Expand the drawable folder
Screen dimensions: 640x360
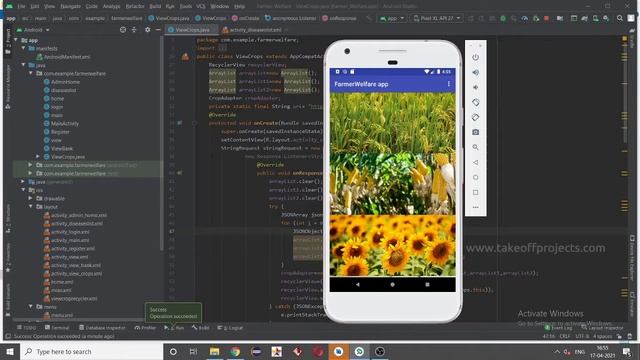pyautogui.click(x=31, y=198)
